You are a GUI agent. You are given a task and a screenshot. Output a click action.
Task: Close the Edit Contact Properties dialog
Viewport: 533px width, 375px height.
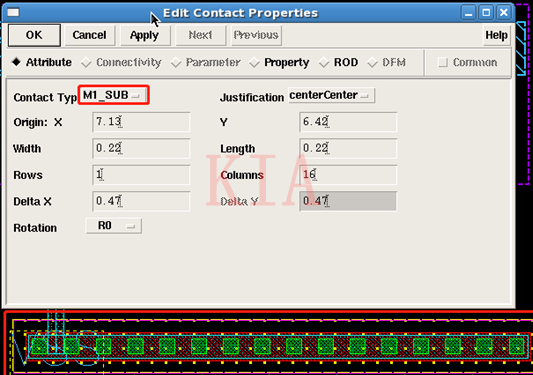pyautogui.click(x=503, y=13)
